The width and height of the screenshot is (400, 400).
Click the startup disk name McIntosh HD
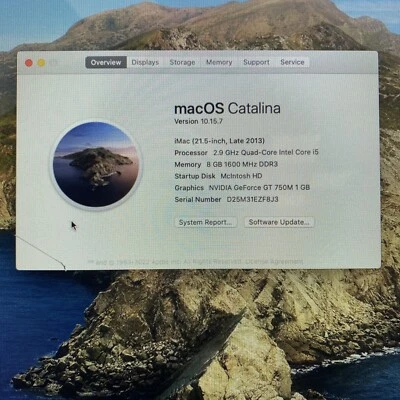[x=241, y=176]
